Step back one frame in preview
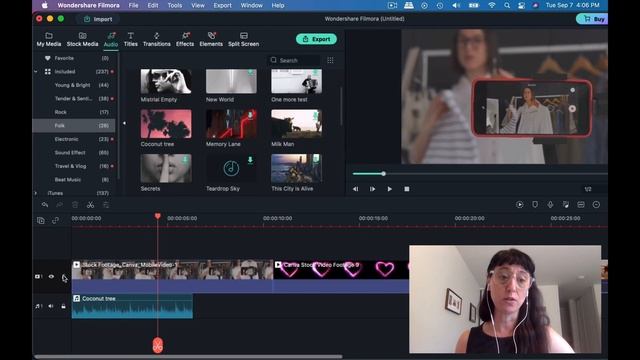 [356, 189]
